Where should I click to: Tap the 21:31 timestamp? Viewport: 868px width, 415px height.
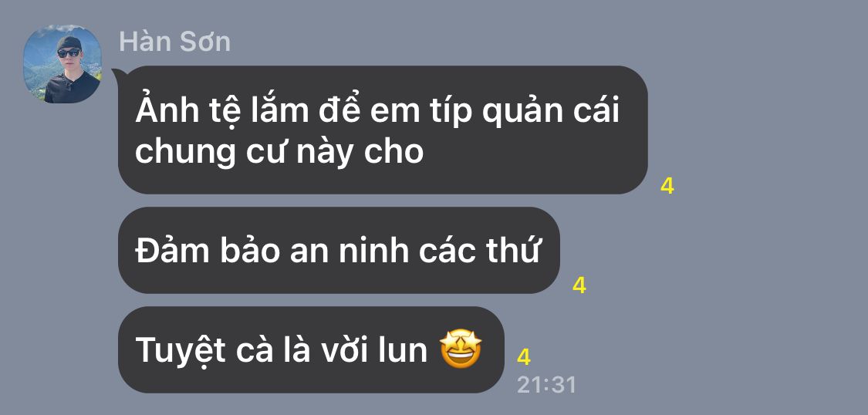tap(546, 385)
